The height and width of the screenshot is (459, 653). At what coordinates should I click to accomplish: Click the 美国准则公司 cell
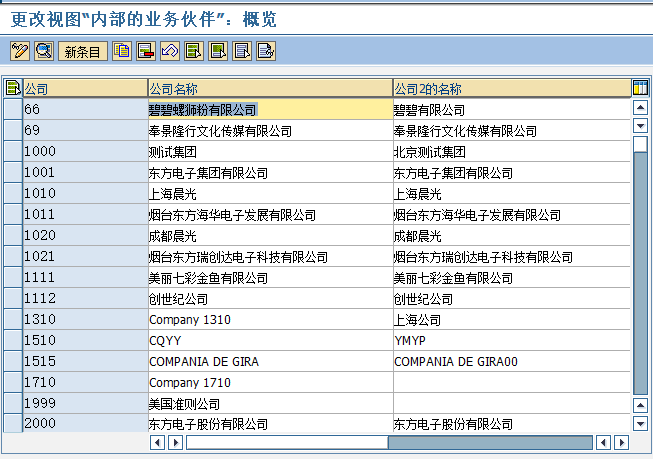tap(270, 403)
